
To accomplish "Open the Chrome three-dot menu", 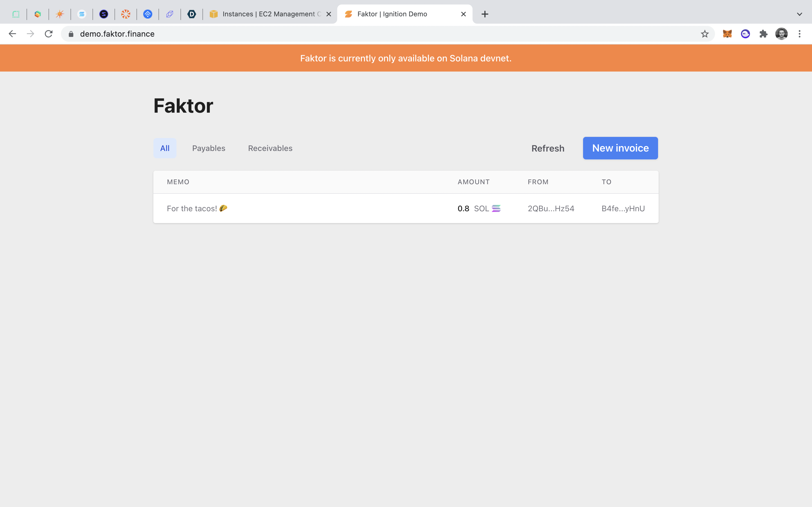I will pyautogui.click(x=800, y=34).
